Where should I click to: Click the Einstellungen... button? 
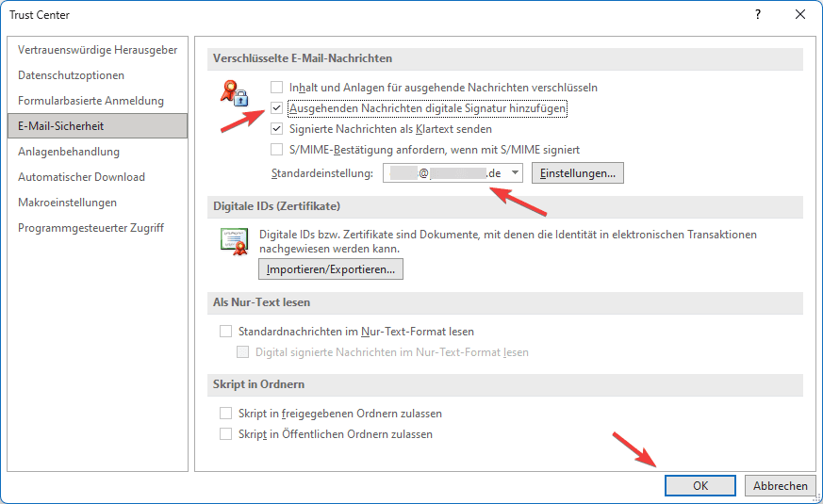pos(577,173)
